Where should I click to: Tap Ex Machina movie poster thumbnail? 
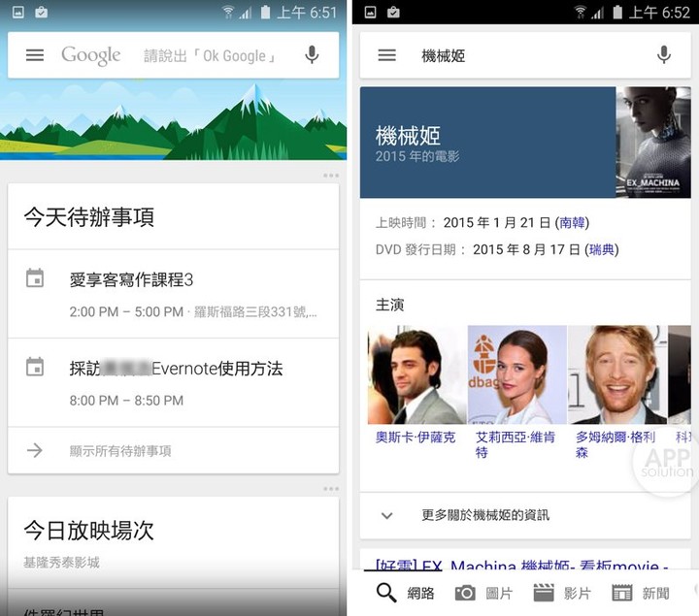pyautogui.click(x=652, y=142)
